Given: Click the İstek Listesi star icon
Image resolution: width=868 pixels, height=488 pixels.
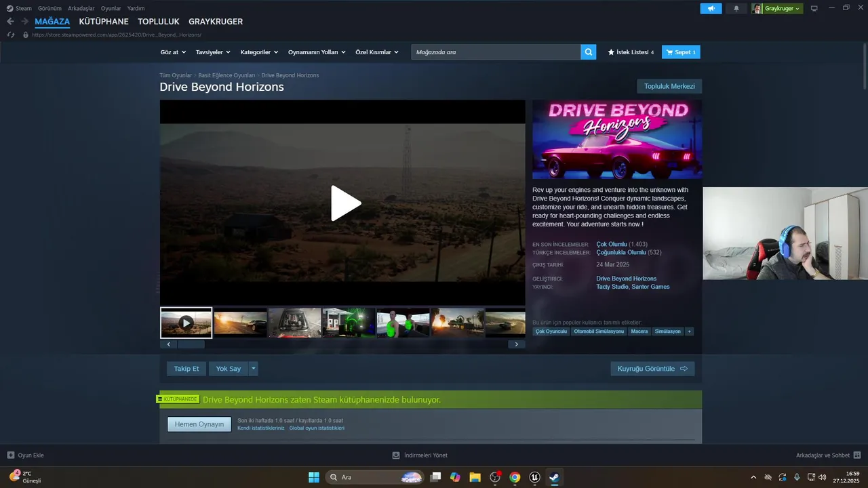Looking at the screenshot, I should coord(611,52).
